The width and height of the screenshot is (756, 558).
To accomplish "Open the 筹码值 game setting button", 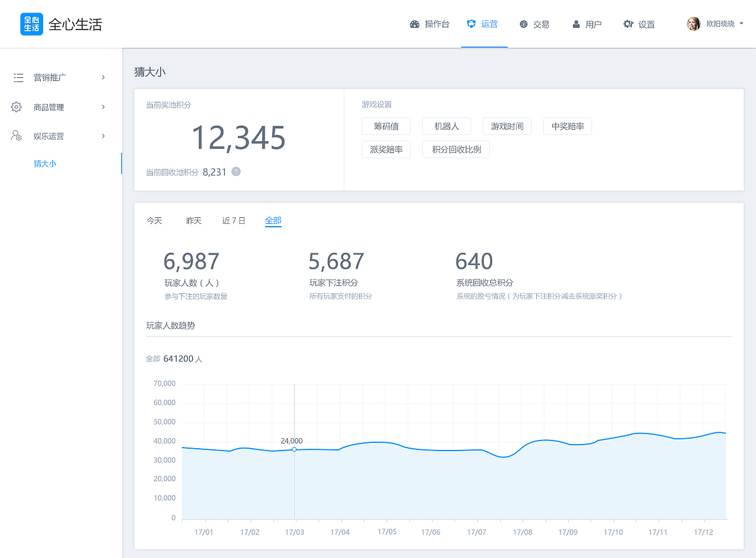I will (386, 126).
